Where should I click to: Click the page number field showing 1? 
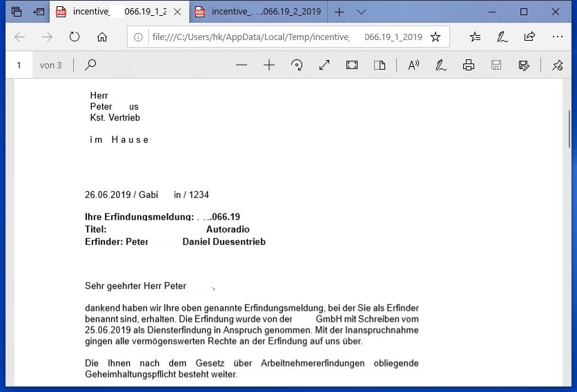point(19,65)
